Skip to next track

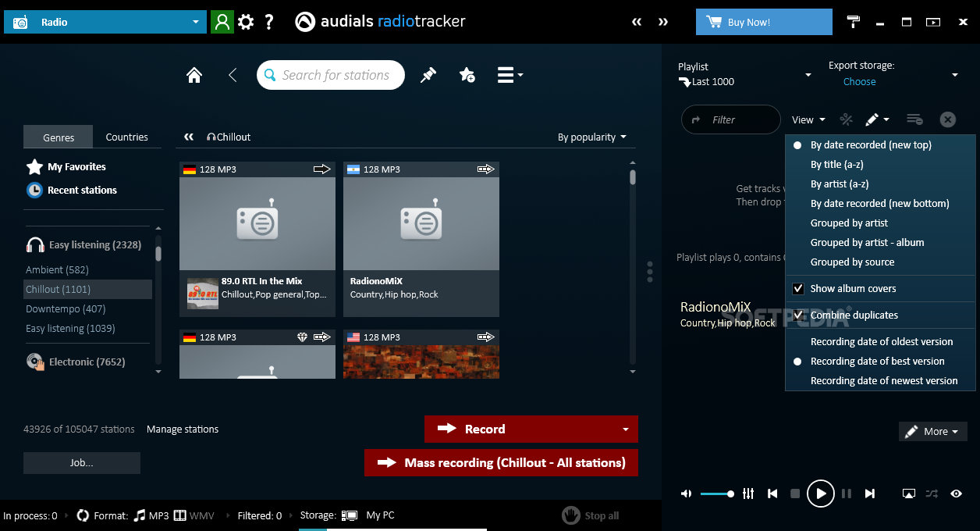870,494
